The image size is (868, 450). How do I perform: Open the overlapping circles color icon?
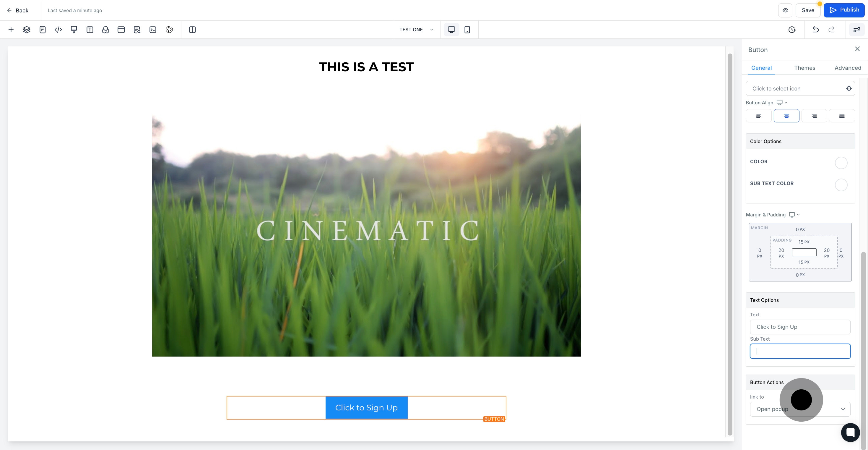(105, 30)
